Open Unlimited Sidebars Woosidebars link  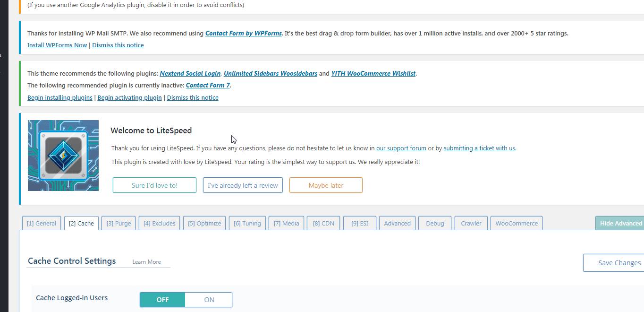(271, 73)
